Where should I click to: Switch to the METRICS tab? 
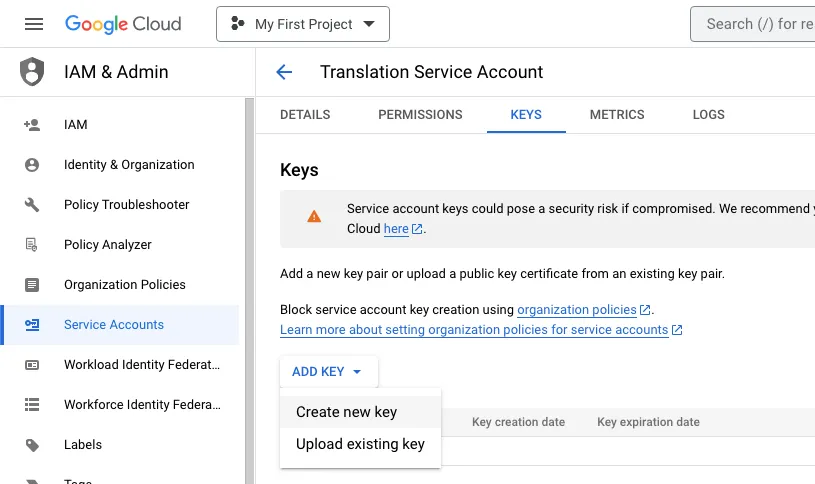click(x=617, y=115)
